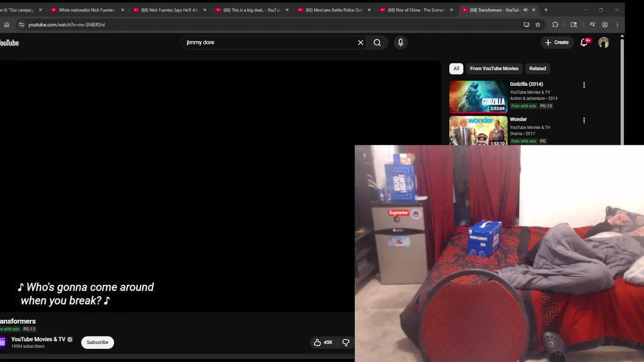Open the Godzilla (2014) thumbnail
This screenshot has height=362, width=644.
478,97
